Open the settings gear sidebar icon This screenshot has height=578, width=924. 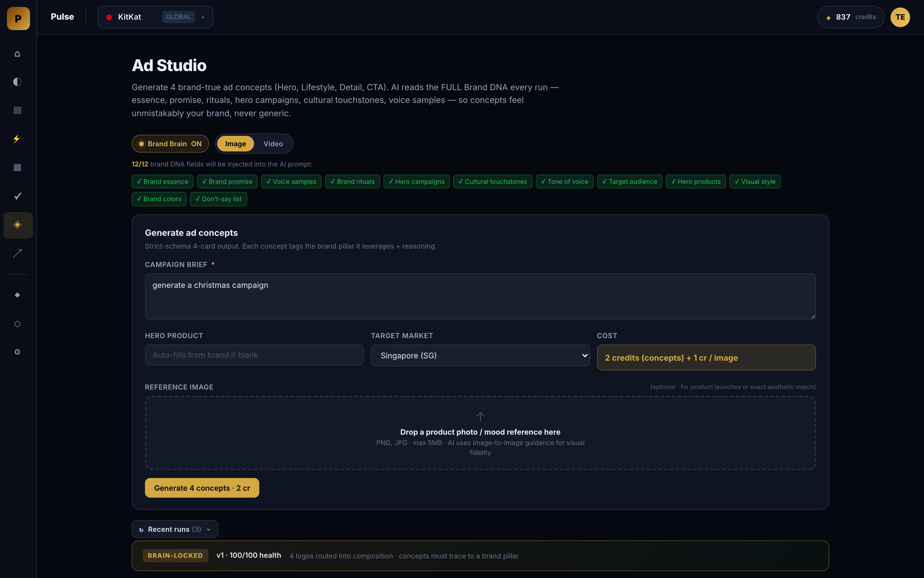[x=17, y=352]
